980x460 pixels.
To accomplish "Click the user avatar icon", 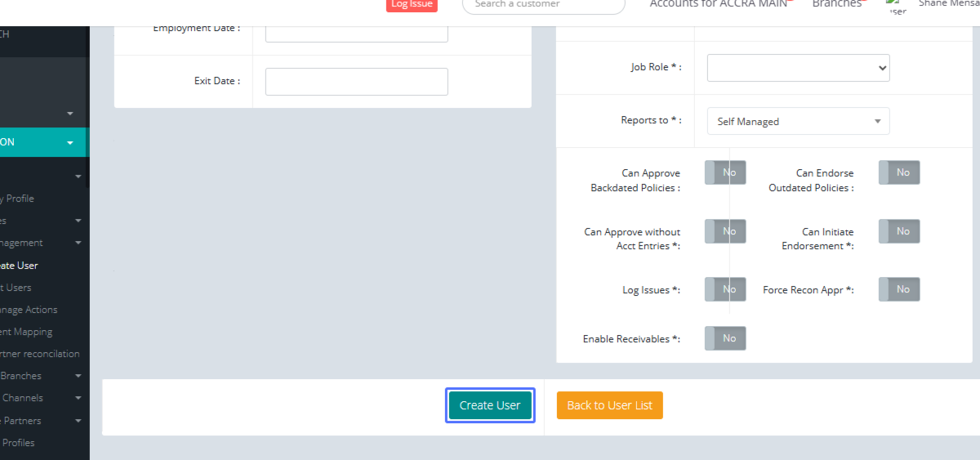I will coord(898,8).
